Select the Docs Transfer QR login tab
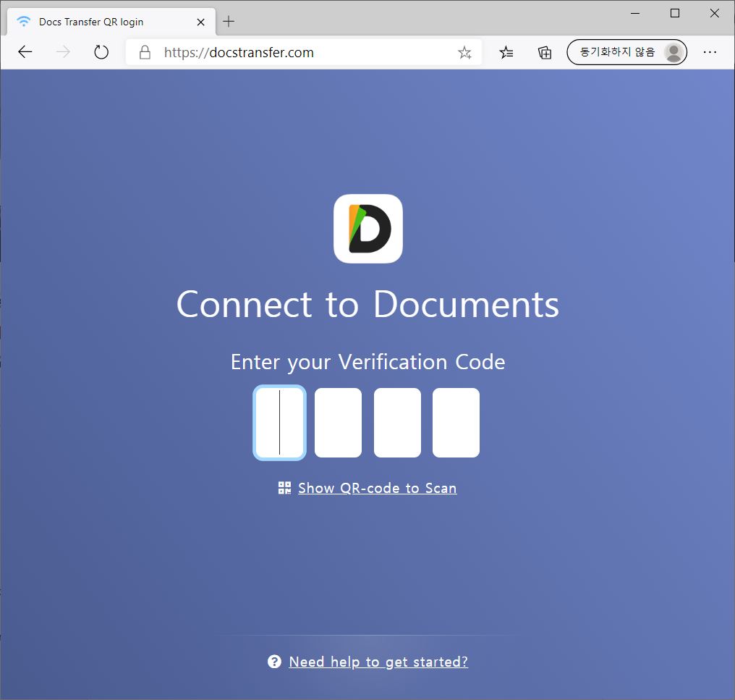Image resolution: width=735 pixels, height=700 pixels. coord(111,22)
